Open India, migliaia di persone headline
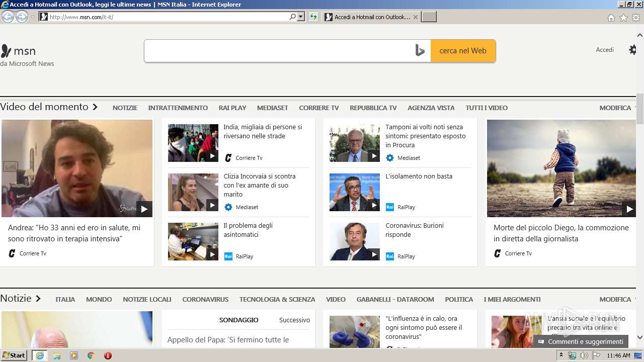The image size is (644, 362). [263, 131]
